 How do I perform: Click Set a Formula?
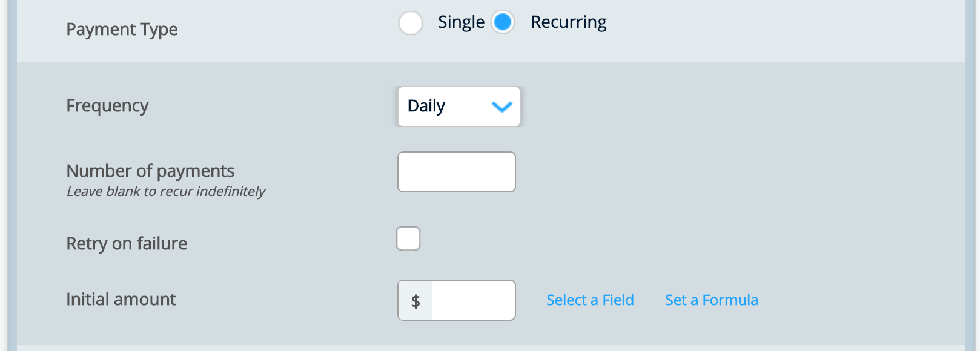(x=711, y=300)
